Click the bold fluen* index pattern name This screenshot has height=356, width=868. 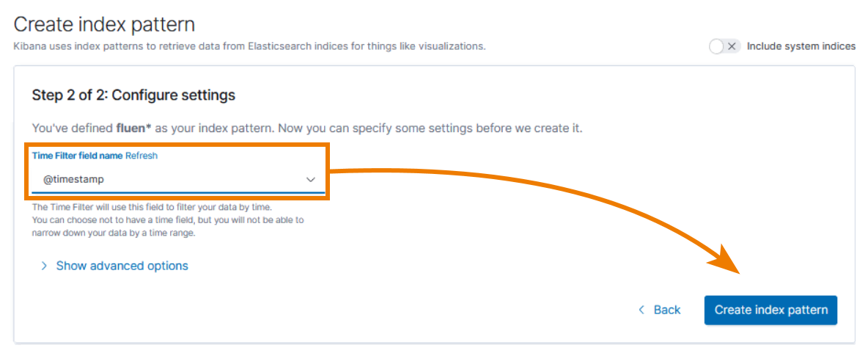[x=133, y=128]
